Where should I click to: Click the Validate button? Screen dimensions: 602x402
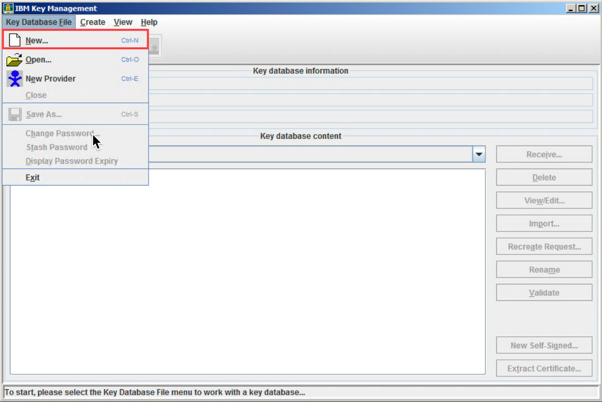point(544,293)
